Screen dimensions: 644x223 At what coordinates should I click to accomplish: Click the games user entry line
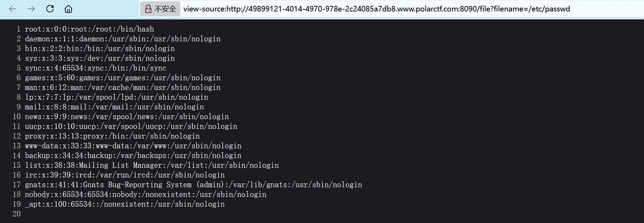coord(122,78)
